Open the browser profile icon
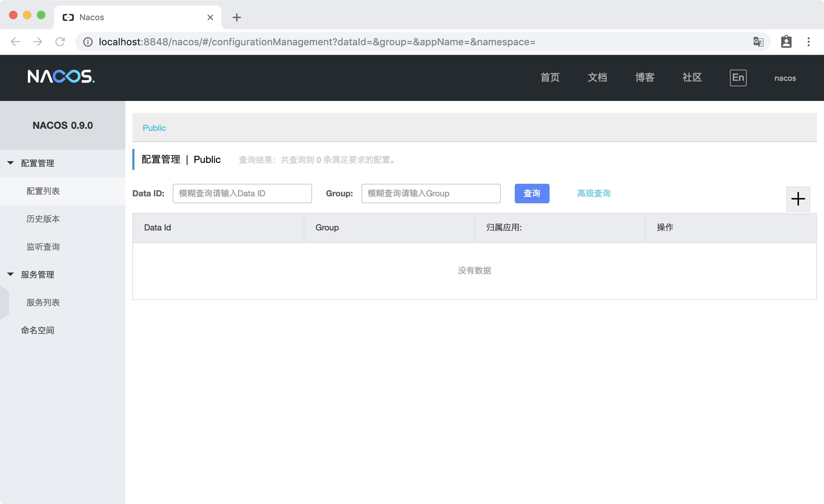Screen dimensions: 824x504 [786, 42]
